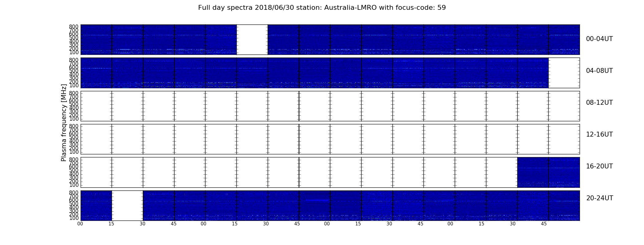Click the 'Plasma frequency [MHz]' axis label

64,123
